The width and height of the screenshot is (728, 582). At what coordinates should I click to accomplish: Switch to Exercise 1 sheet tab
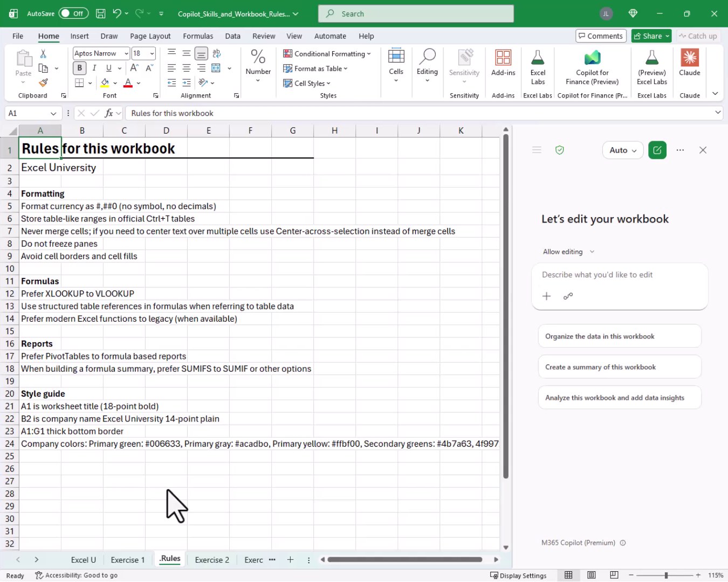128,560
